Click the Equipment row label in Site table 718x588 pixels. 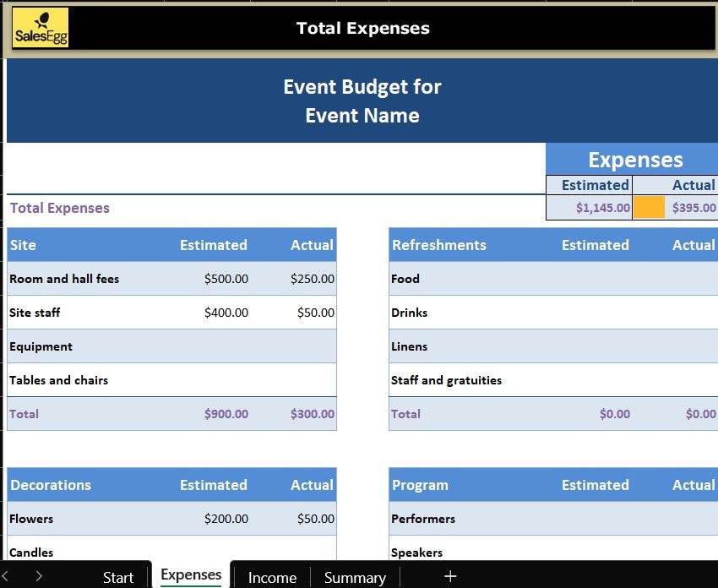coord(41,346)
